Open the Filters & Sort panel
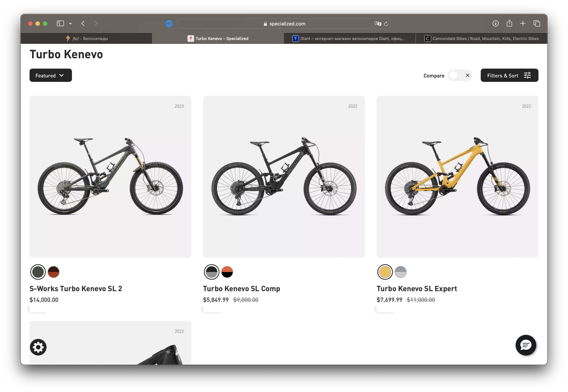This screenshot has height=392, width=568. tap(509, 75)
